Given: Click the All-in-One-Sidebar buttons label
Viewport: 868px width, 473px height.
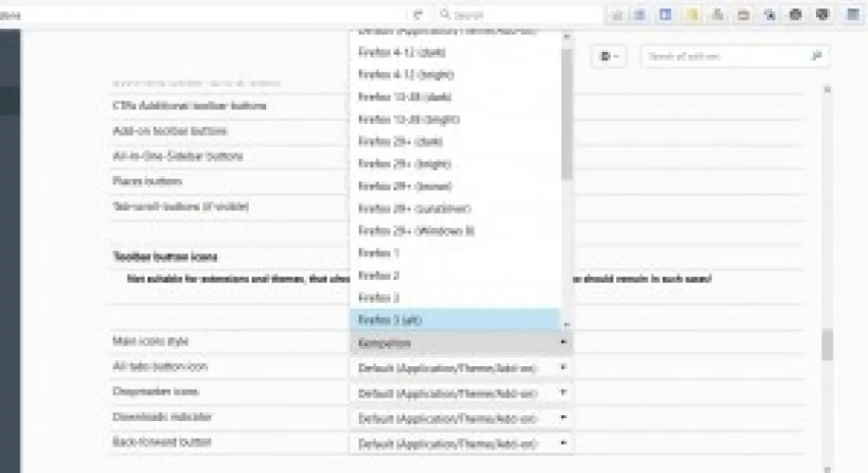Looking at the screenshot, I should pos(178,156).
